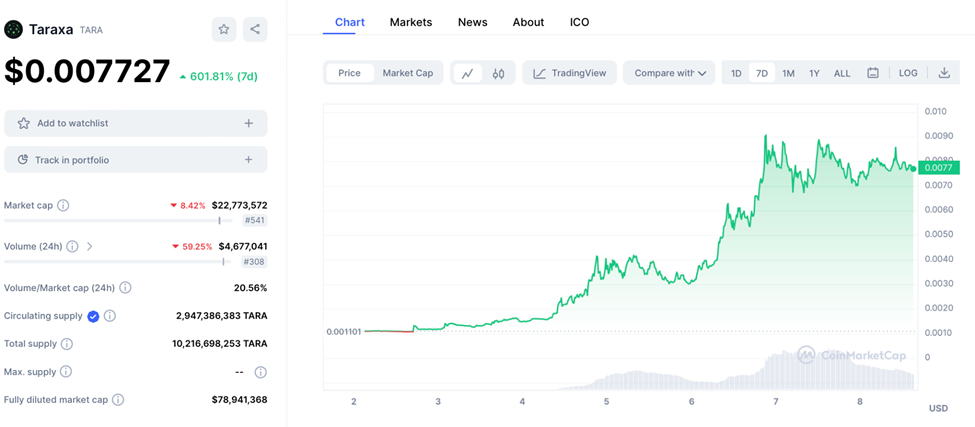Set chart range to 1Y
This screenshot has height=427, width=975.
(814, 73)
